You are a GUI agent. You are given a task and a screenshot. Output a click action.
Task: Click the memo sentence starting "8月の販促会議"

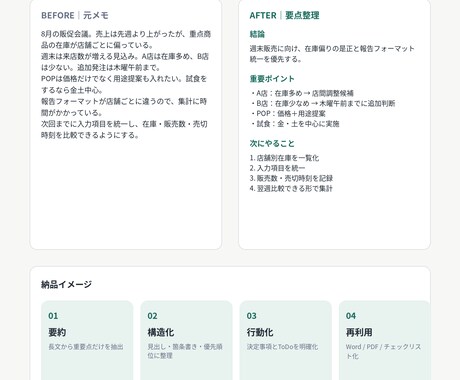(126, 39)
